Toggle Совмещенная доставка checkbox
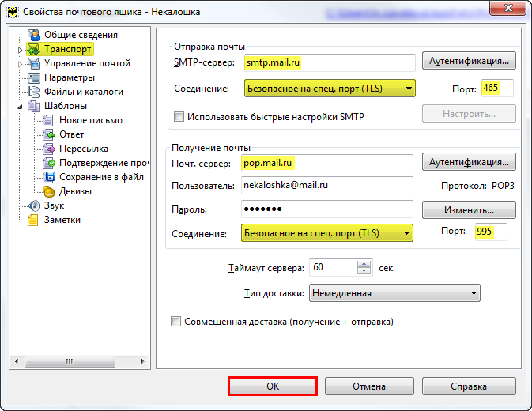The image size is (532, 411). [175, 321]
